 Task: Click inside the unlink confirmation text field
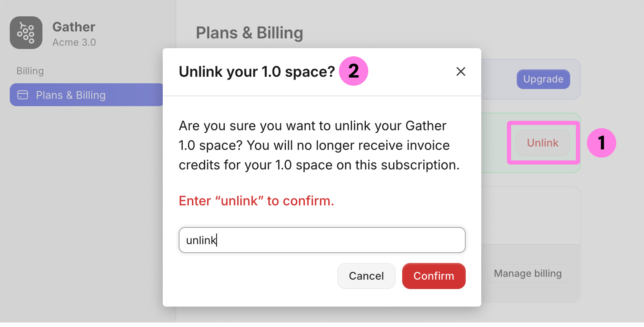[x=322, y=240]
